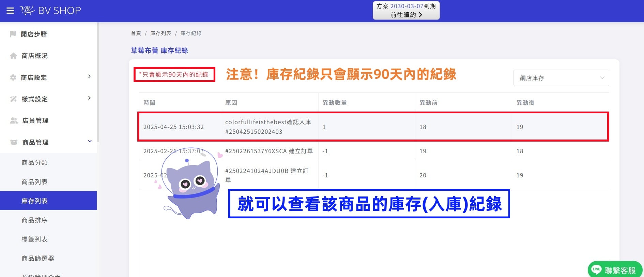Screen dimensions: 644x277
Task: Collapse the 商品管理 submenu chevron
Action: click(90, 141)
